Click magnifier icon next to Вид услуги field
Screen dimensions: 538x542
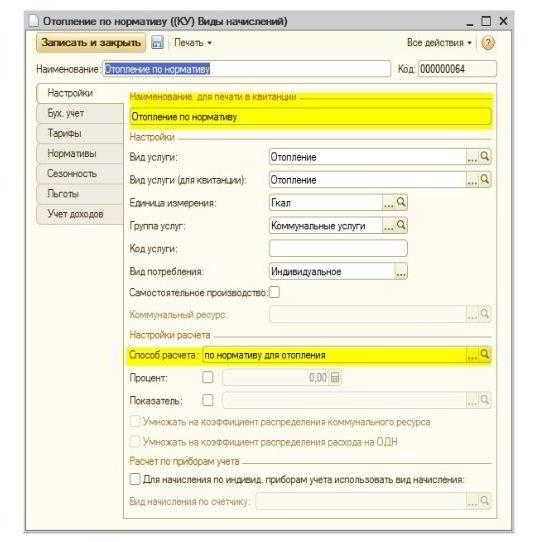[x=484, y=157]
